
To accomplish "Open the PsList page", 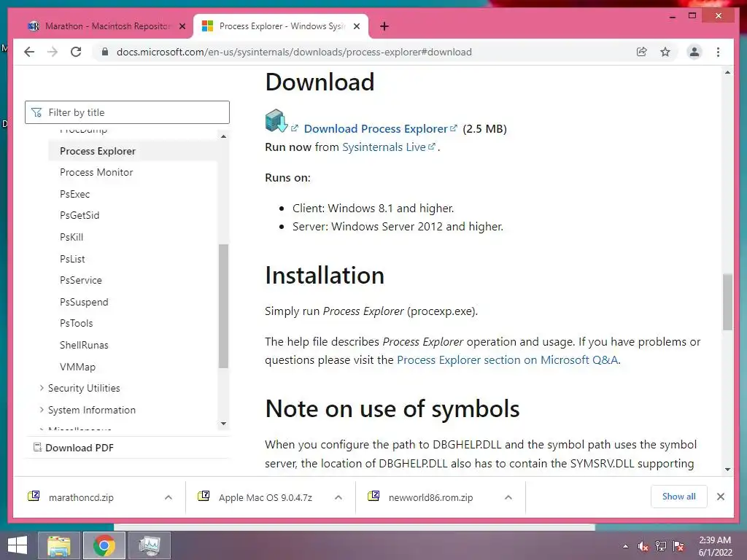I will tap(72, 259).
